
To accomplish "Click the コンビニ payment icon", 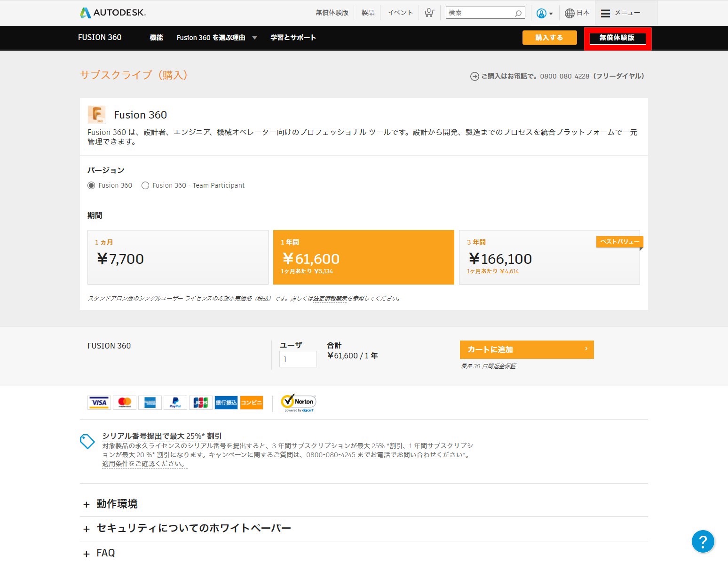I will pyautogui.click(x=252, y=403).
